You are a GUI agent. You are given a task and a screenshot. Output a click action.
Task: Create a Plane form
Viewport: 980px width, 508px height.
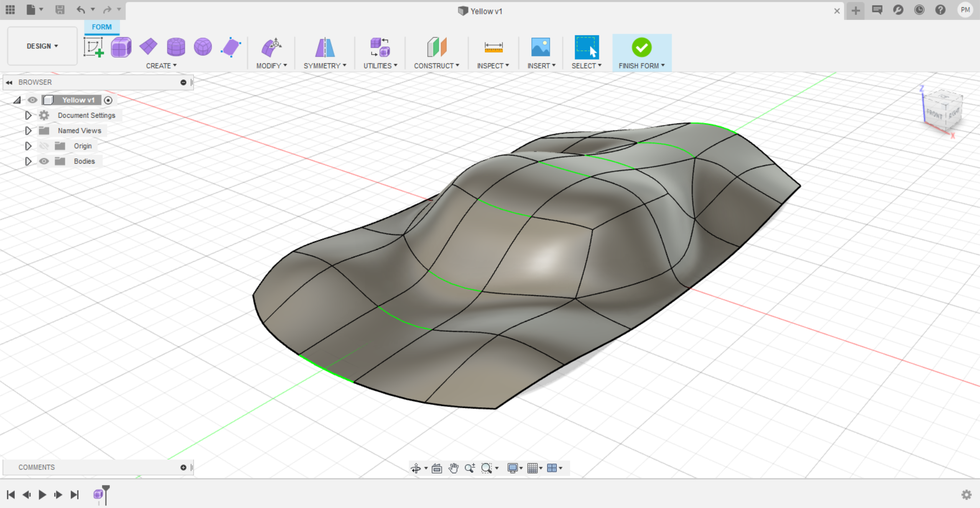coord(149,47)
